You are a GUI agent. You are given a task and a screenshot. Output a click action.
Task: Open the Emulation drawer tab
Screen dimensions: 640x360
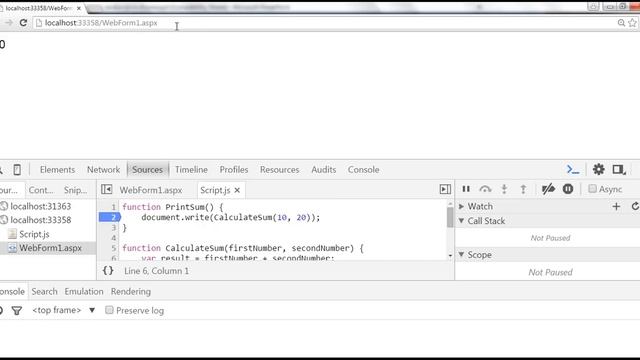84,291
